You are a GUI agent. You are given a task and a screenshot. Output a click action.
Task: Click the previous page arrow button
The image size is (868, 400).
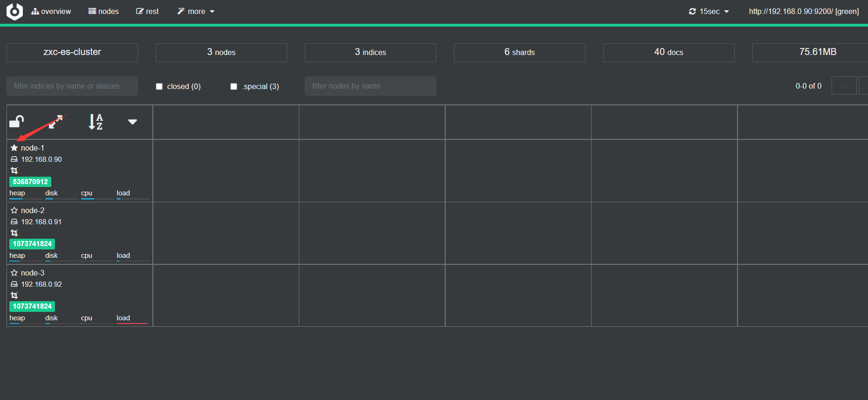(x=844, y=86)
